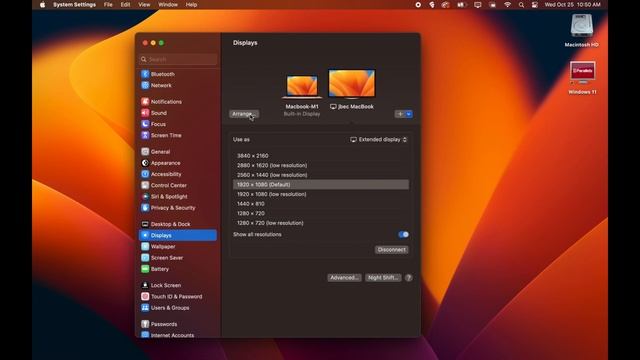The image size is (640, 360).
Task: Click the help question mark button
Action: 409,278
